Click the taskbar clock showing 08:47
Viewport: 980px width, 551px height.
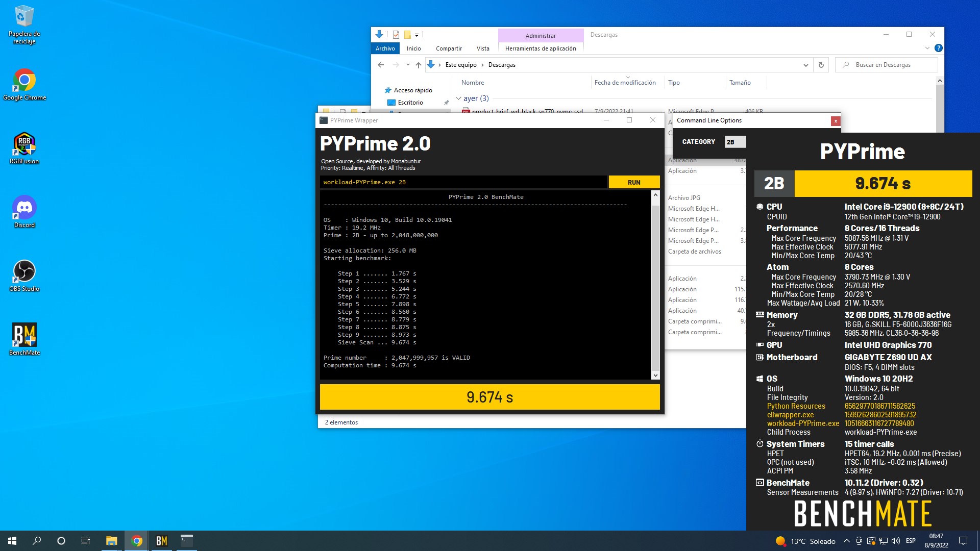(936, 541)
